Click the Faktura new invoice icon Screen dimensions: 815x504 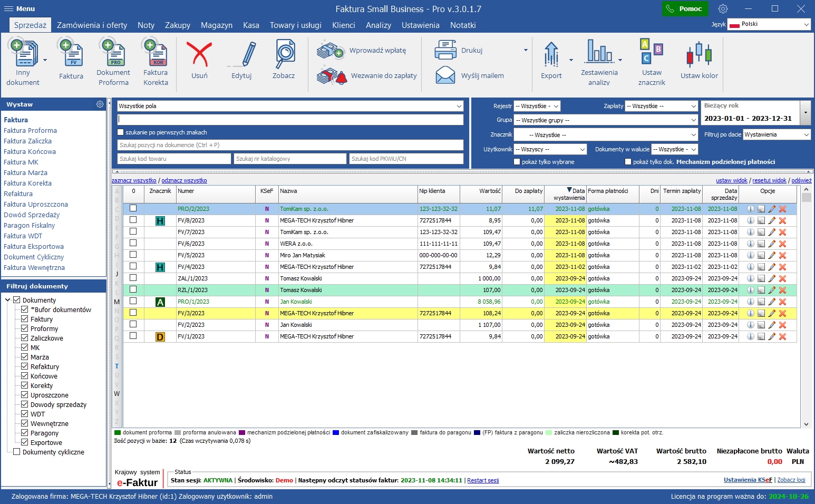pyautogui.click(x=71, y=54)
